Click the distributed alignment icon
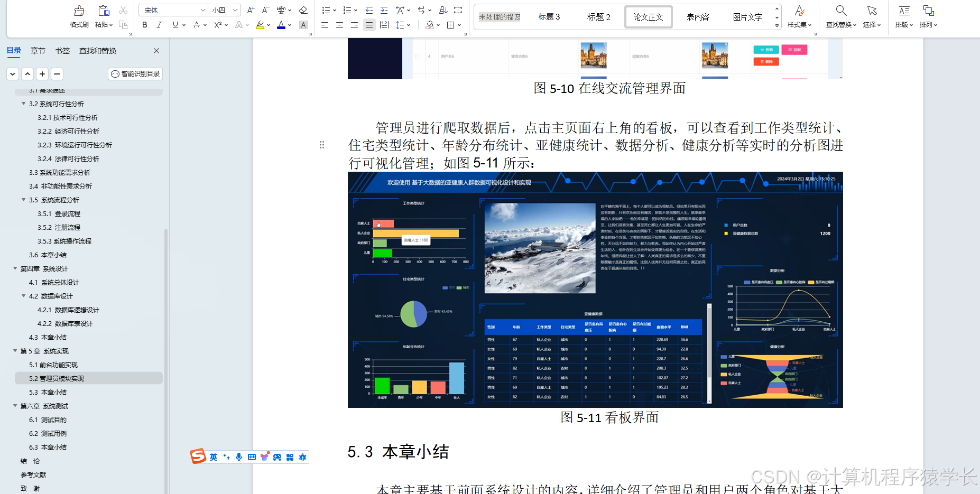Screen dimensions: 980x494 [x=384, y=25]
